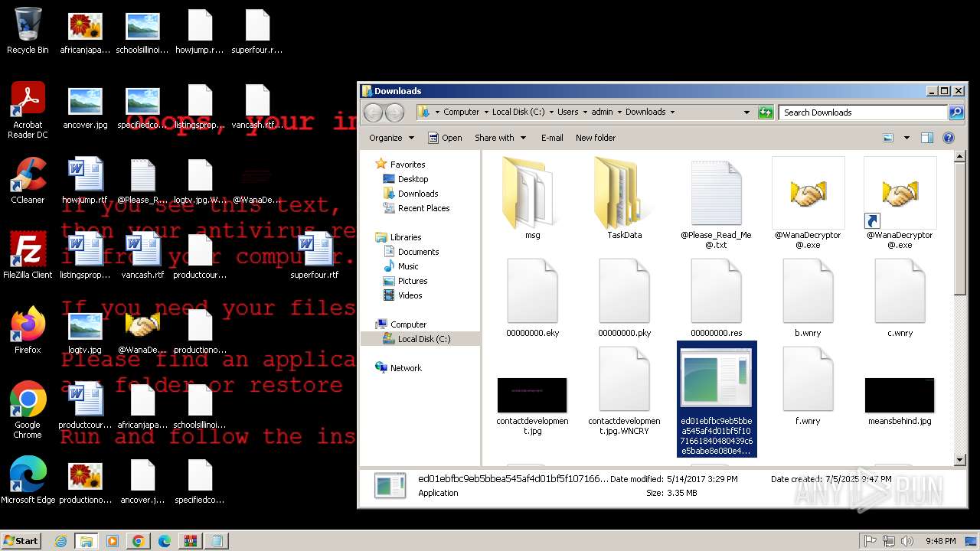Click admin in the address breadcrumb
Viewport: 980px width, 551px height.
(x=602, y=112)
